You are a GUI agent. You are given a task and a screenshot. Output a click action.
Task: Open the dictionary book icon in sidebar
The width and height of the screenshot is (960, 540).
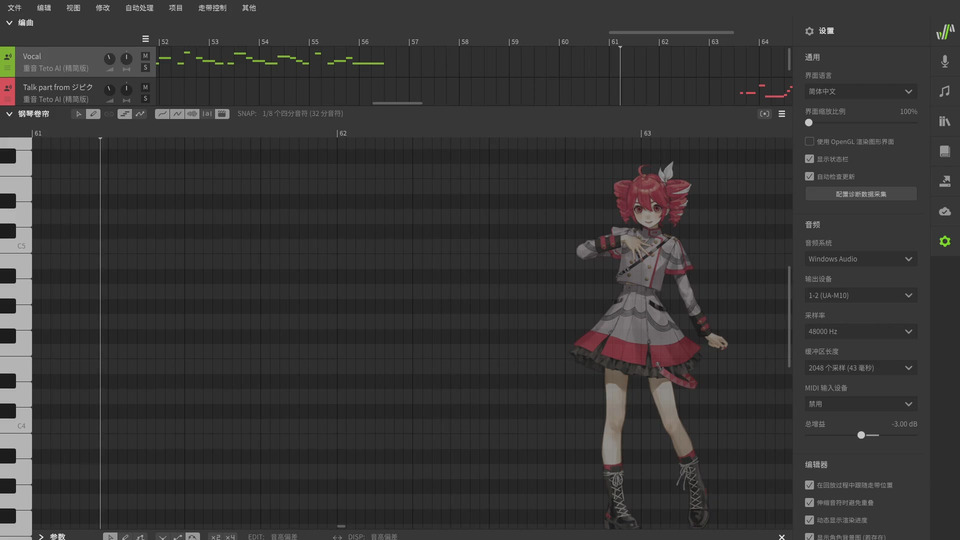pyautogui.click(x=945, y=151)
